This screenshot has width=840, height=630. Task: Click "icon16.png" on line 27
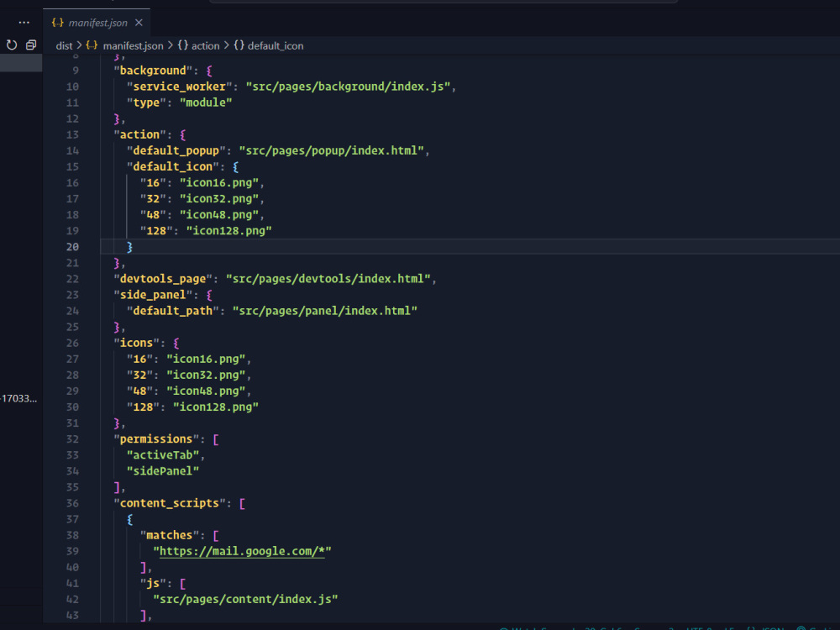coord(206,359)
